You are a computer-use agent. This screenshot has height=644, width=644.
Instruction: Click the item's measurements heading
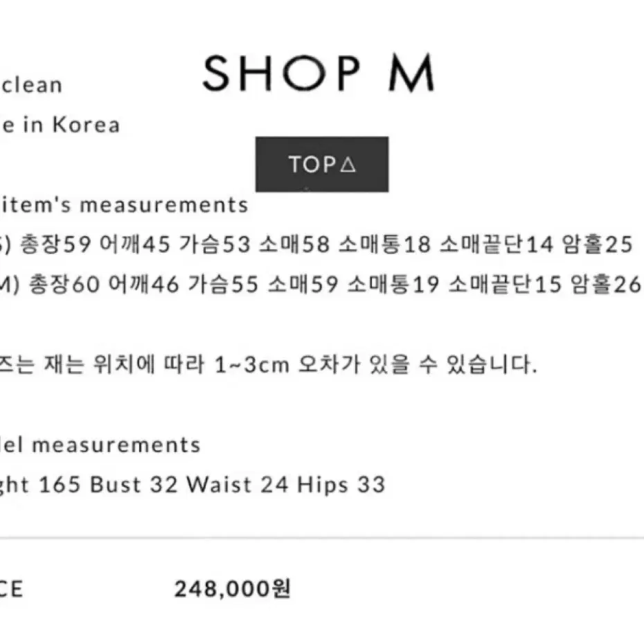click(x=124, y=204)
